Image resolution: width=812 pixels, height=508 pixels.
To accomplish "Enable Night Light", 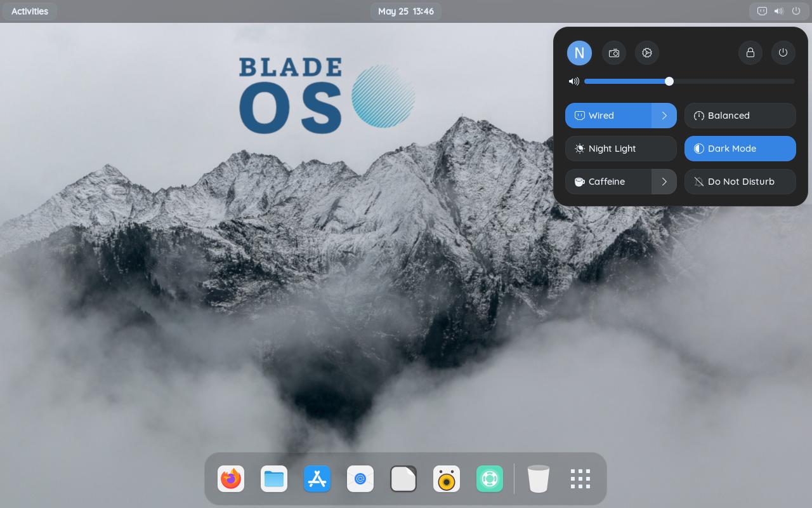I will pyautogui.click(x=621, y=149).
